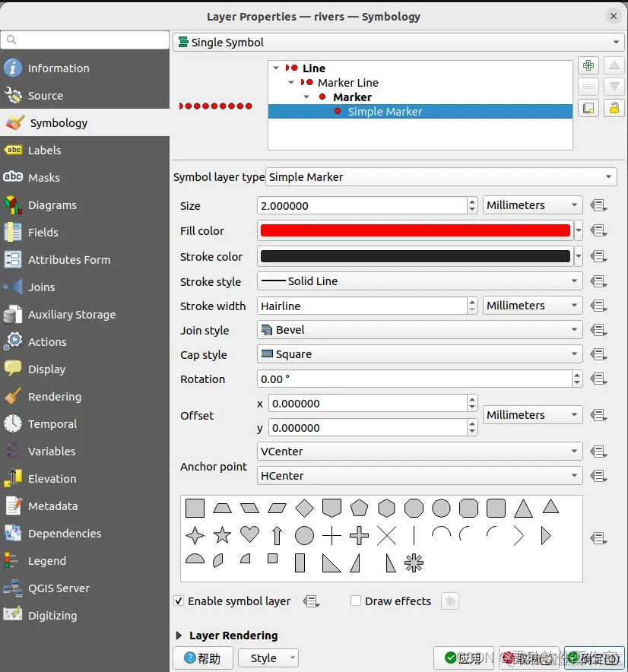Duplicate the current symbol layer
Image resolution: width=628 pixels, height=672 pixels.
588,108
